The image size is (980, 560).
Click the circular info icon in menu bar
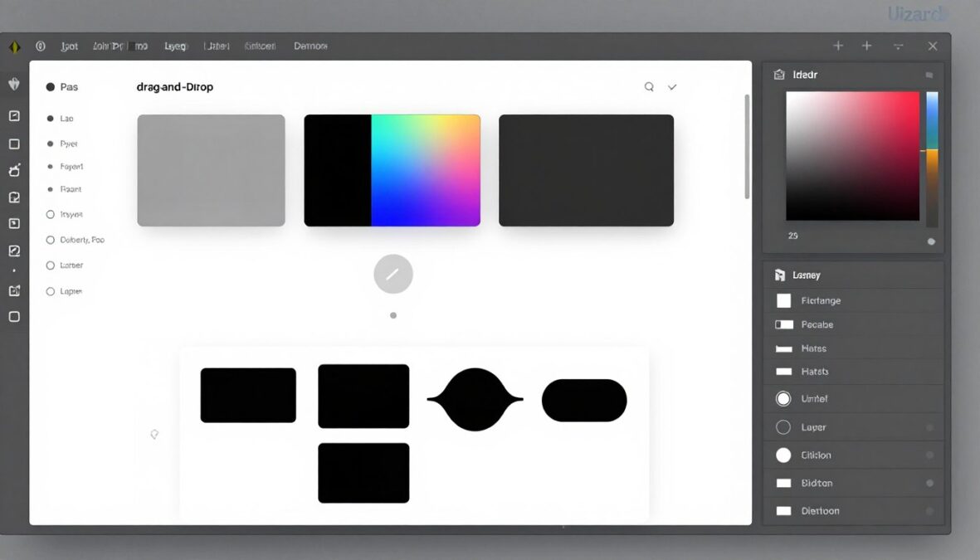[x=41, y=46]
